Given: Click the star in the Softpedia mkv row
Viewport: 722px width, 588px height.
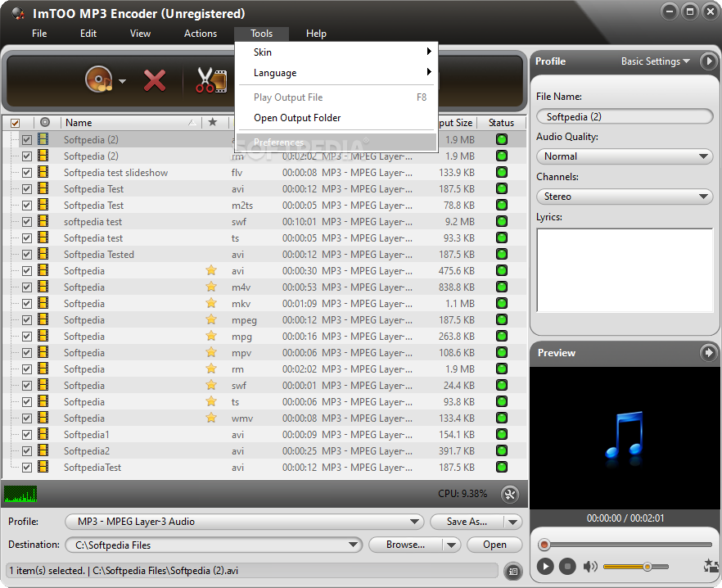Looking at the screenshot, I should pos(211,303).
